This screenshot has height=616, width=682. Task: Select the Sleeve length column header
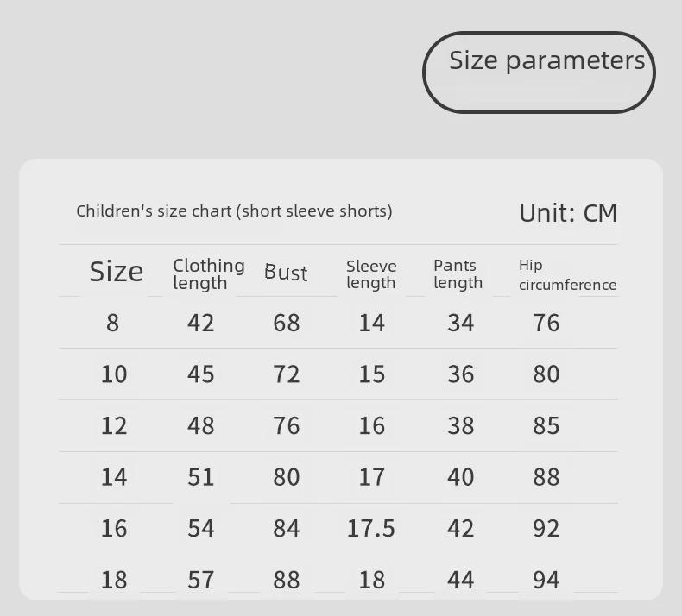(371, 273)
